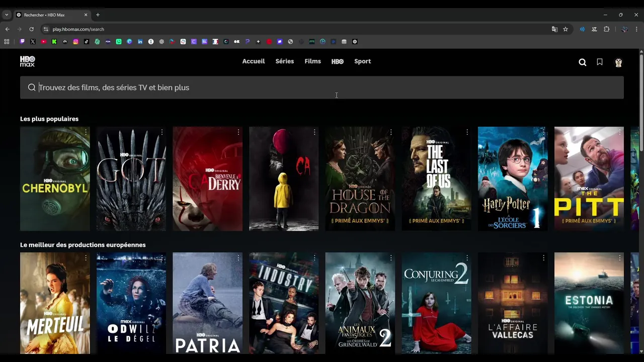This screenshot has width=644, height=362.
Task: Open options menu for L'Affaire Vallecas
Action: tap(543, 258)
